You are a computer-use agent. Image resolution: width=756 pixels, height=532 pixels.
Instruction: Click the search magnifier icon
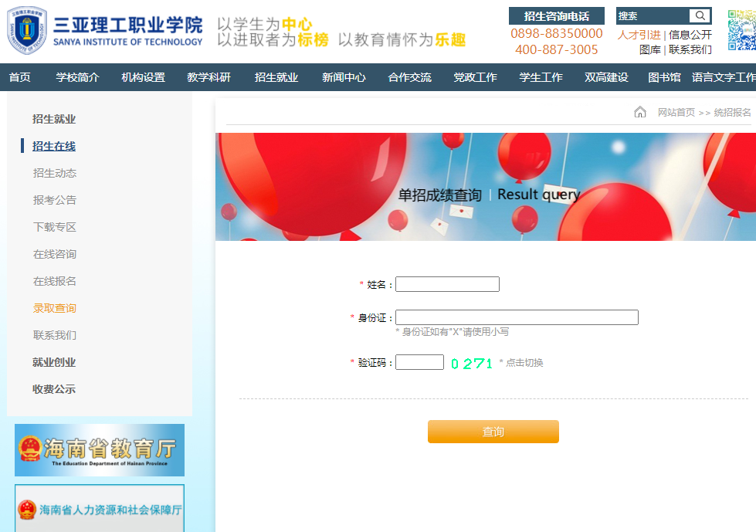pos(700,16)
